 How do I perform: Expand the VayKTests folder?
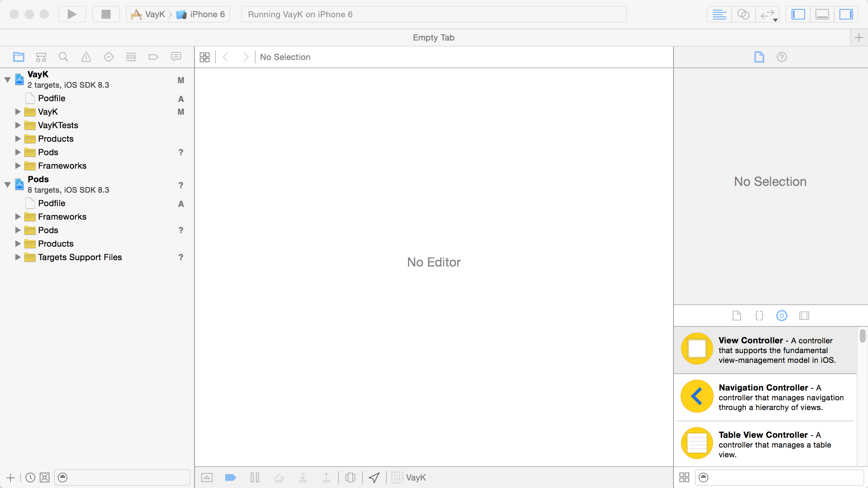tap(18, 125)
